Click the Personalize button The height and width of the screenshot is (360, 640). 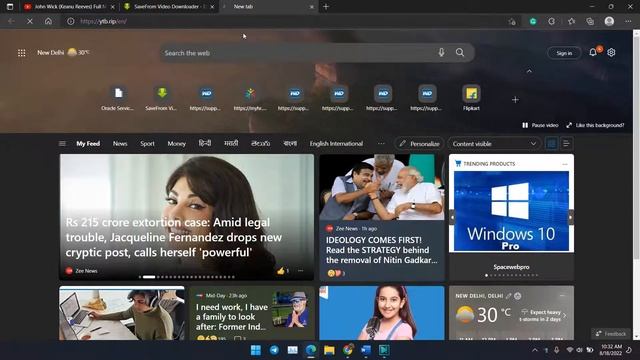tap(419, 144)
